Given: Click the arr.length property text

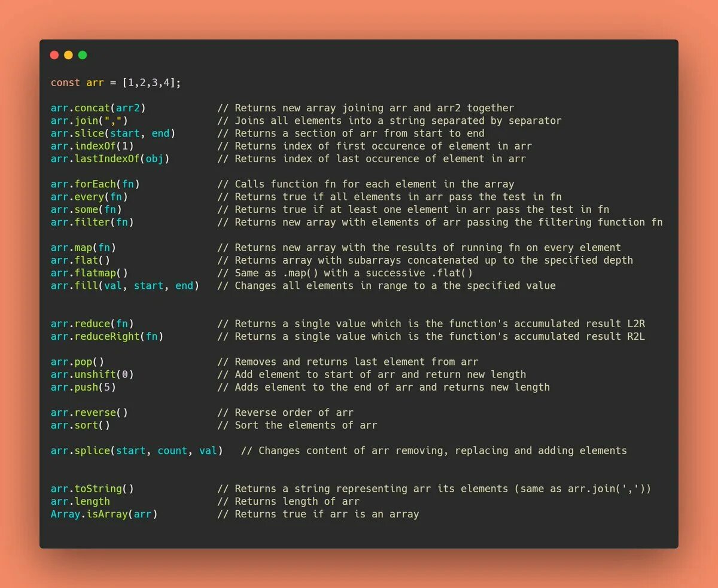Looking at the screenshot, I should [80, 501].
